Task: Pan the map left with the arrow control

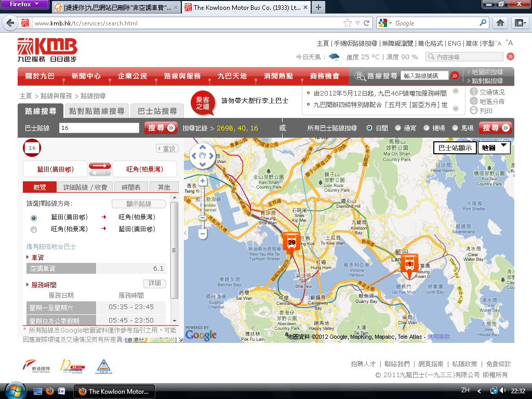Action: (194, 156)
